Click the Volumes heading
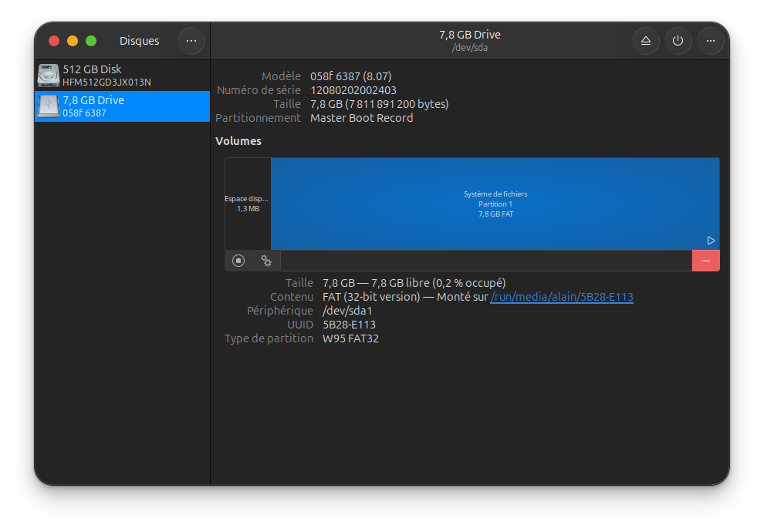 click(x=238, y=141)
